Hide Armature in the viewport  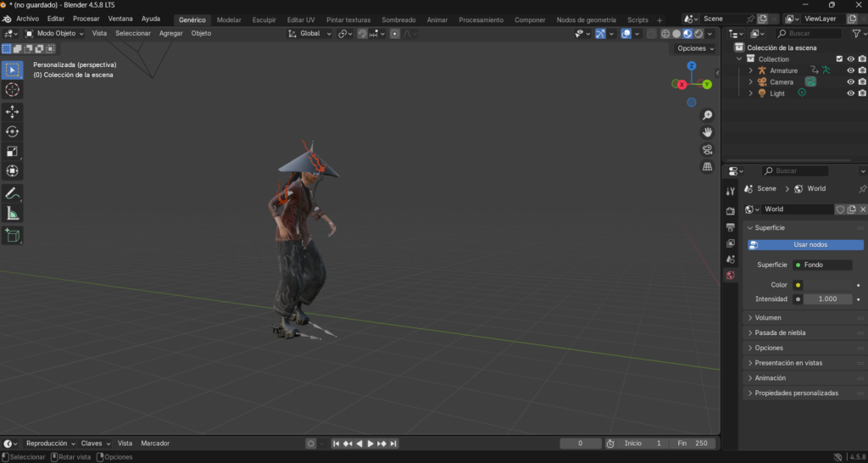click(x=850, y=70)
